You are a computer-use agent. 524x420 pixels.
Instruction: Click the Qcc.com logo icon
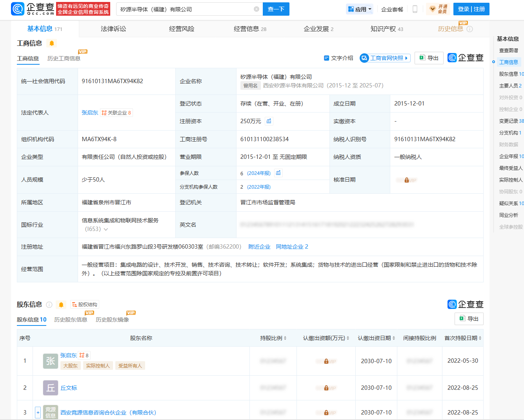(18, 9)
